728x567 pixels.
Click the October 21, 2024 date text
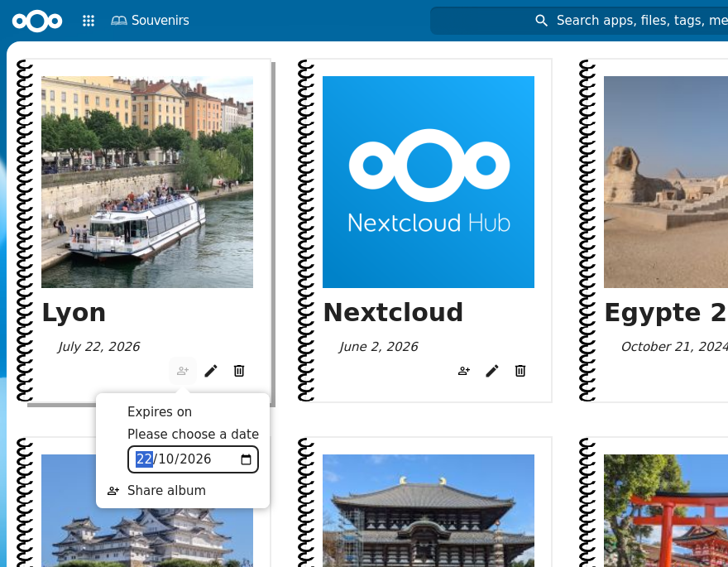pos(674,347)
